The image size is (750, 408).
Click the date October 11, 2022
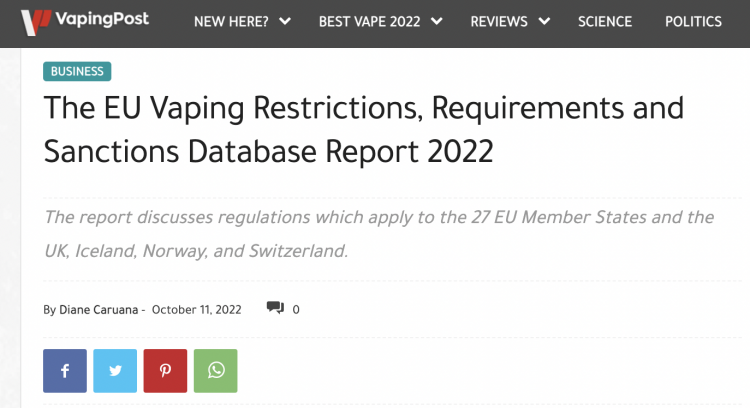[x=197, y=309]
